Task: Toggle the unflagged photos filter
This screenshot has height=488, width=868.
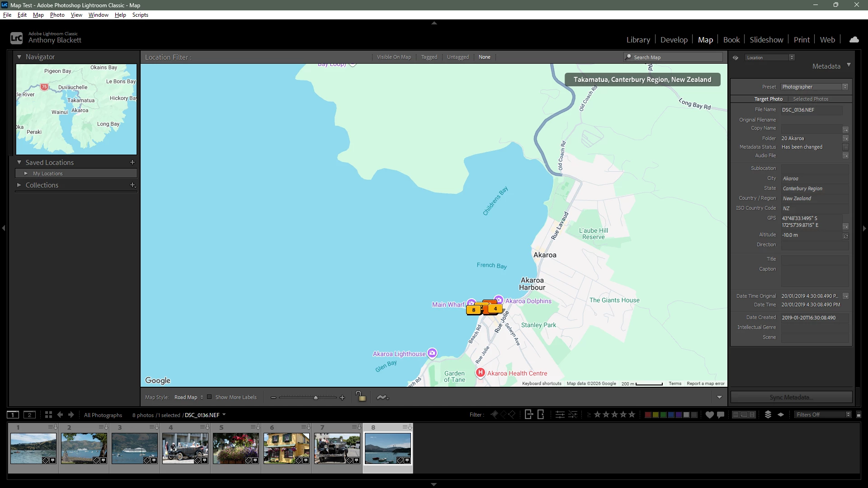Action: tap(503, 414)
